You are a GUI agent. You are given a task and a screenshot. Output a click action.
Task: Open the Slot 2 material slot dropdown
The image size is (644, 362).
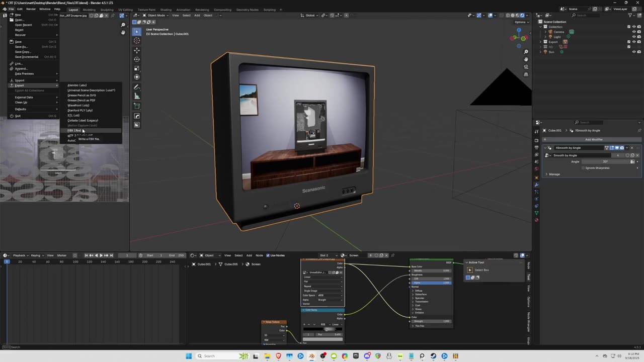point(328,255)
